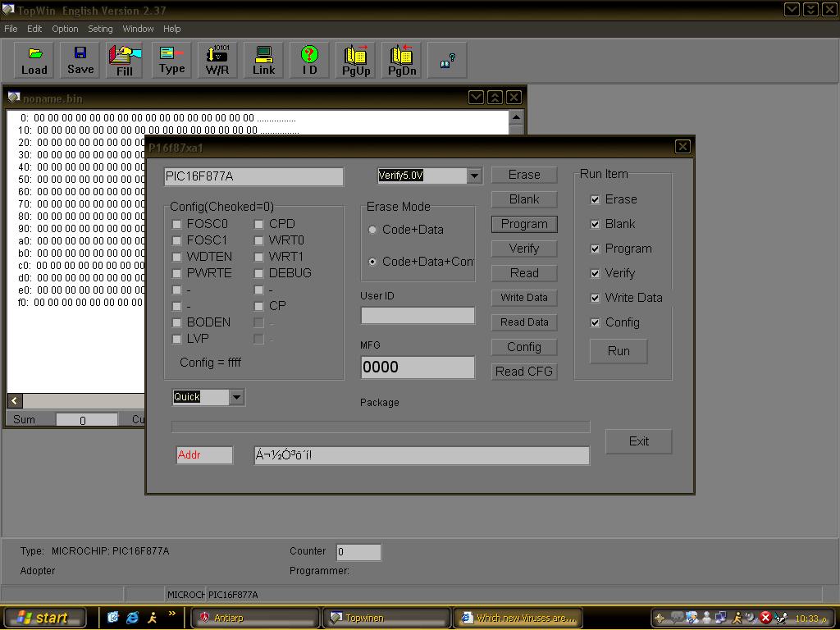This screenshot has height=630, width=840.
Task: Open the Fill buffer tool
Action: (x=125, y=61)
